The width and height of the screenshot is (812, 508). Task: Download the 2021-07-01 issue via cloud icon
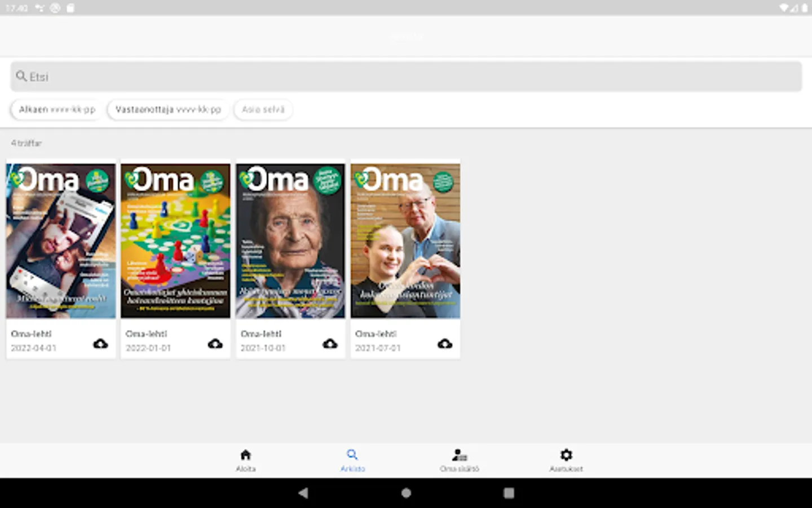[x=445, y=343]
